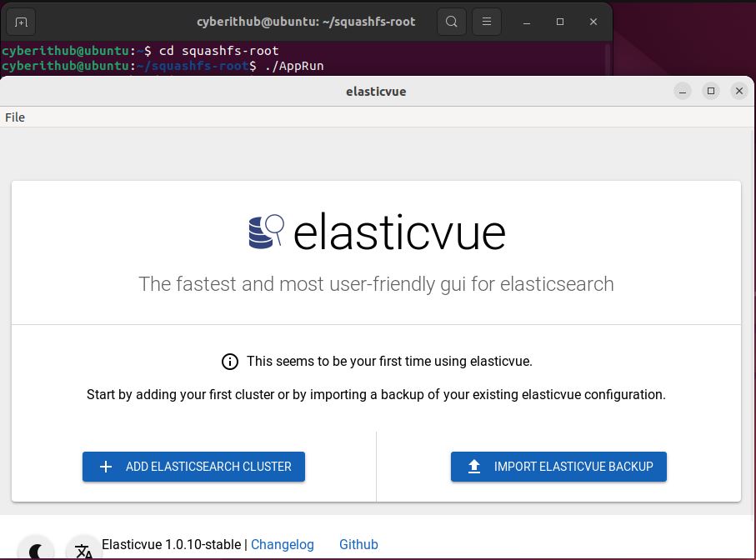Open new tab icon in terminal
The image size is (756, 560).
pyautogui.click(x=21, y=22)
